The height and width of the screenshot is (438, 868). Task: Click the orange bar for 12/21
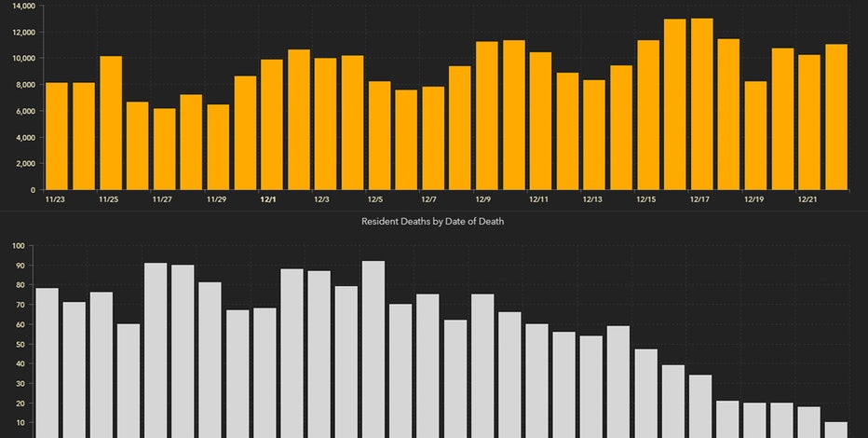coord(809,122)
